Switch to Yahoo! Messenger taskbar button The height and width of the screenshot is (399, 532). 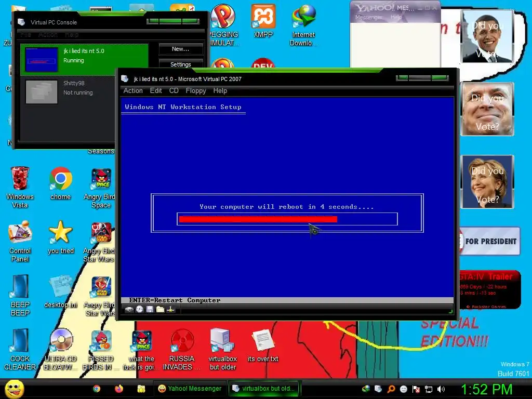[190, 389]
